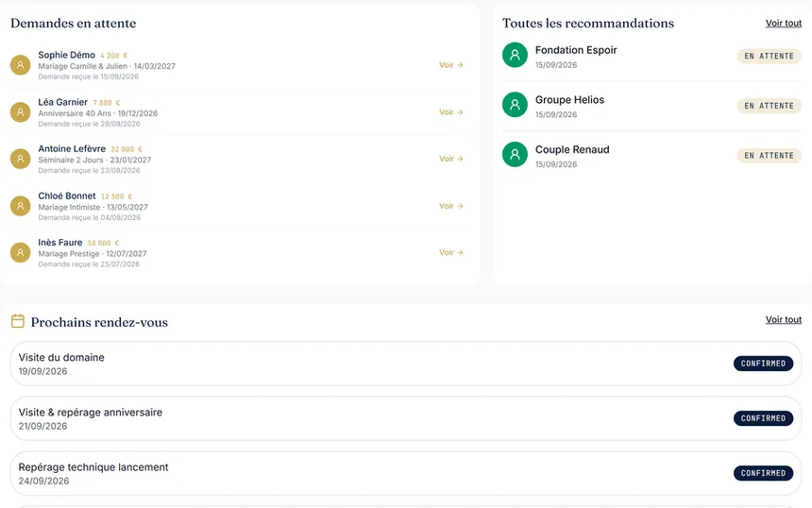Click the 32 000 € amount
Viewport: 812px width, 508px height.
(x=127, y=149)
